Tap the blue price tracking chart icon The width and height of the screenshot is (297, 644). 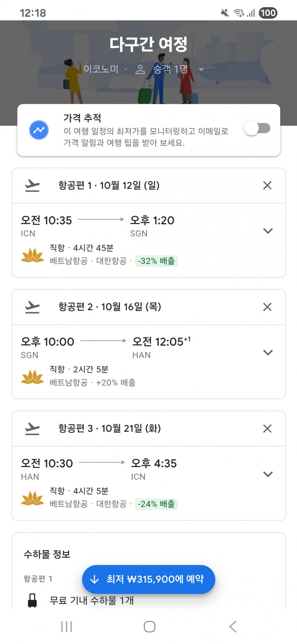[x=39, y=130]
